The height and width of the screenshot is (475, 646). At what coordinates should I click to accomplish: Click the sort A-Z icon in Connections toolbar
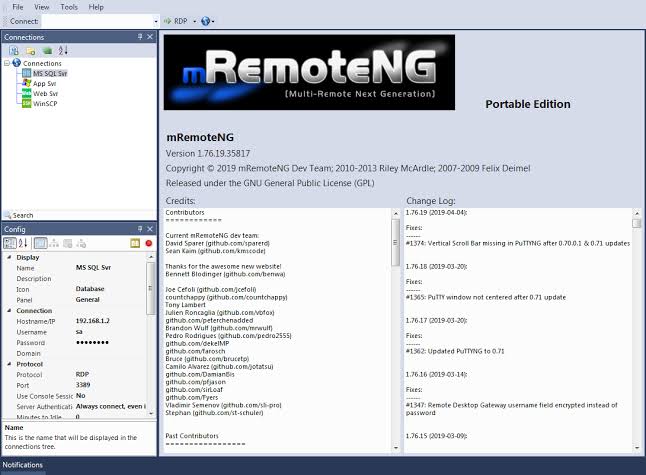(x=63, y=51)
